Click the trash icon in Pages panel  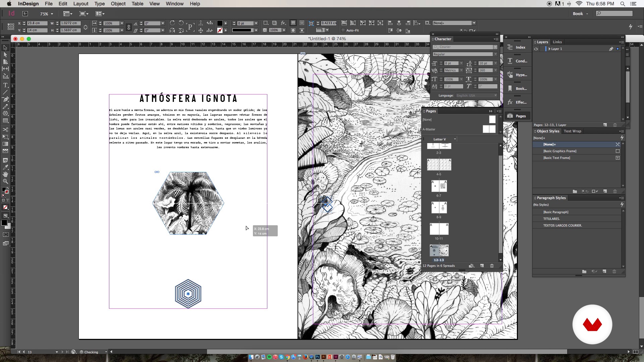(492, 266)
